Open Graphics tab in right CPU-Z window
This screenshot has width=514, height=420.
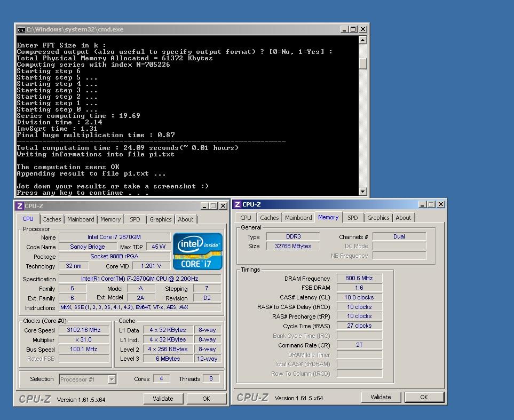(x=378, y=218)
